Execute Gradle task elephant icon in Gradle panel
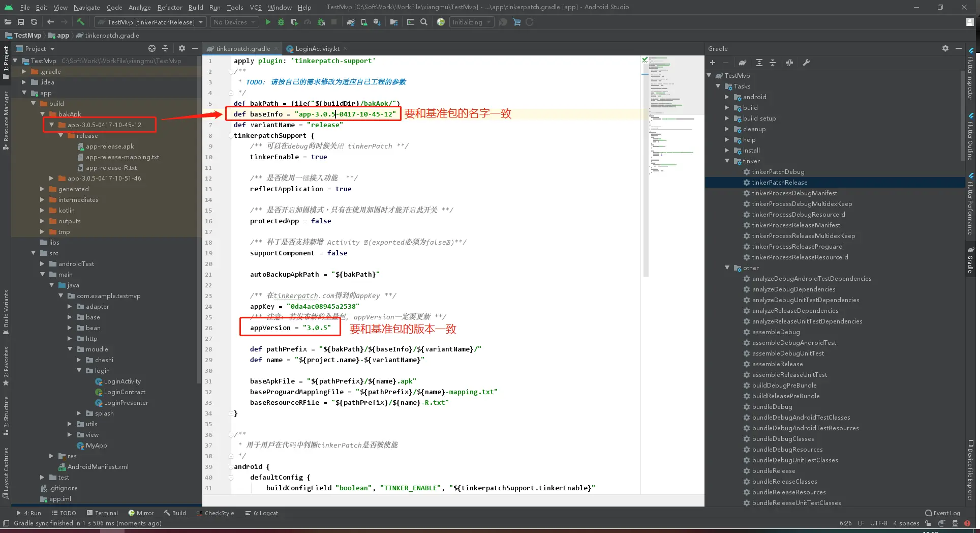Viewport: 980px width, 533px height. (743, 63)
